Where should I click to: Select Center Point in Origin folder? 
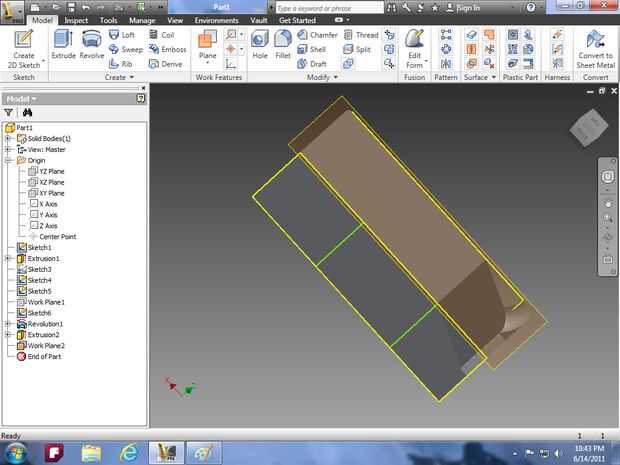tap(52, 236)
